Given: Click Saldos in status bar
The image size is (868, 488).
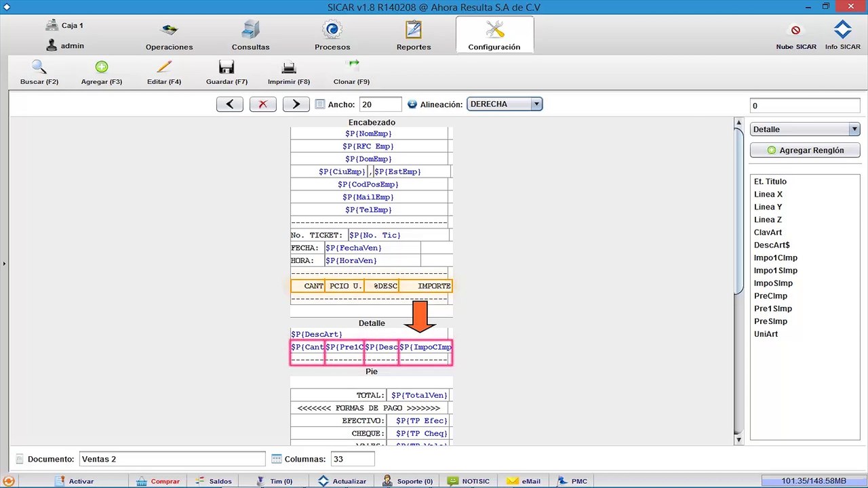Looking at the screenshot, I should click(214, 481).
